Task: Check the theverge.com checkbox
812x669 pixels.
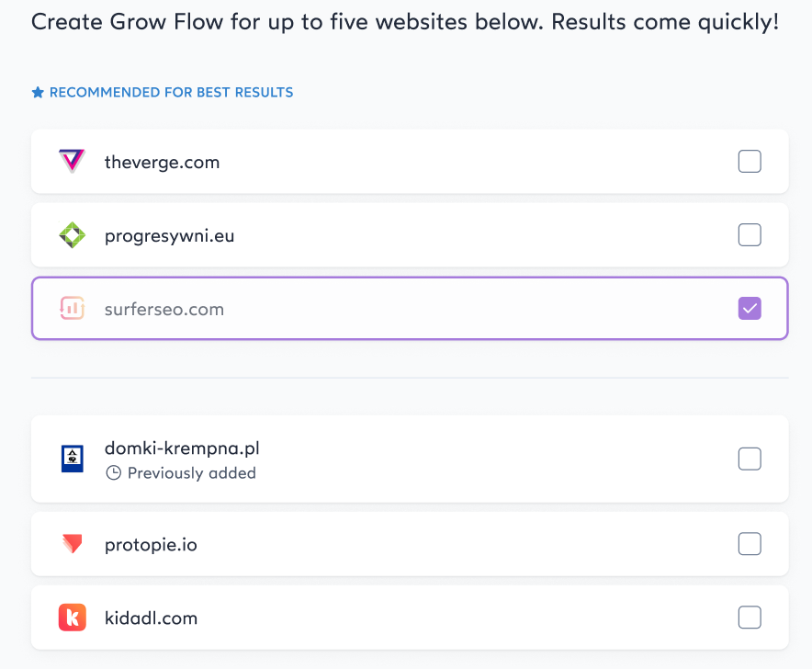Action: point(750,161)
